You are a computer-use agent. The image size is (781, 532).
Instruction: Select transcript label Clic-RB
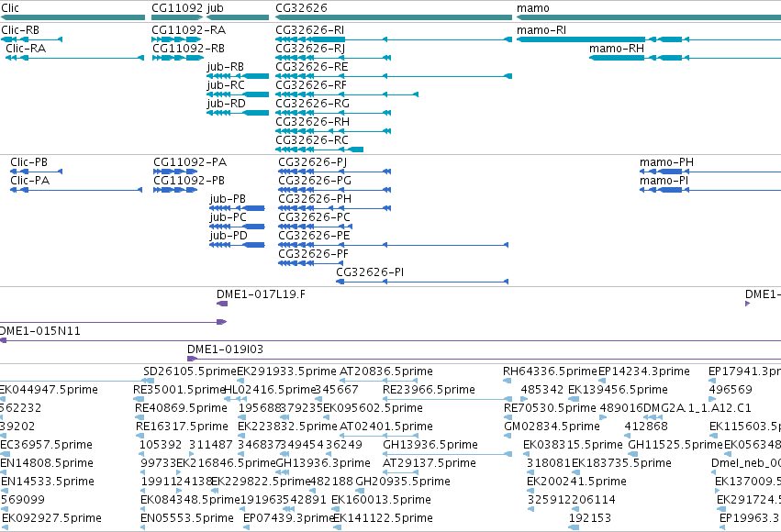click(x=20, y=30)
